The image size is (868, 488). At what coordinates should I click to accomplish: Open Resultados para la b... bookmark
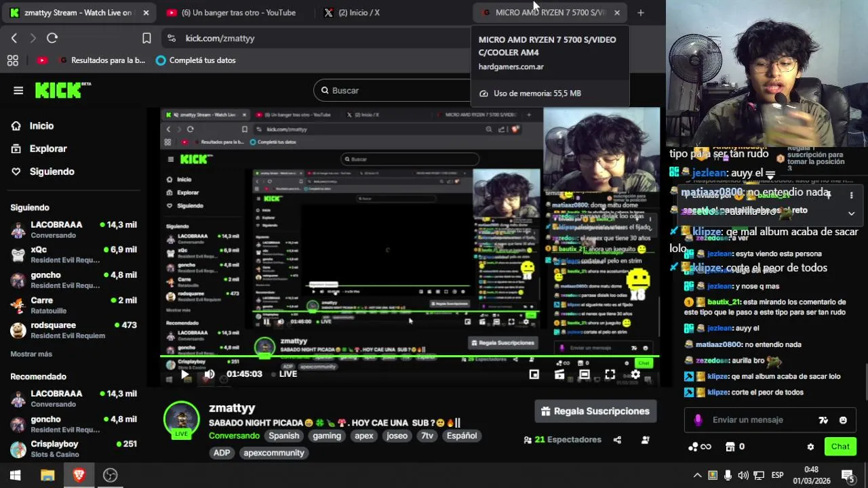pos(102,60)
